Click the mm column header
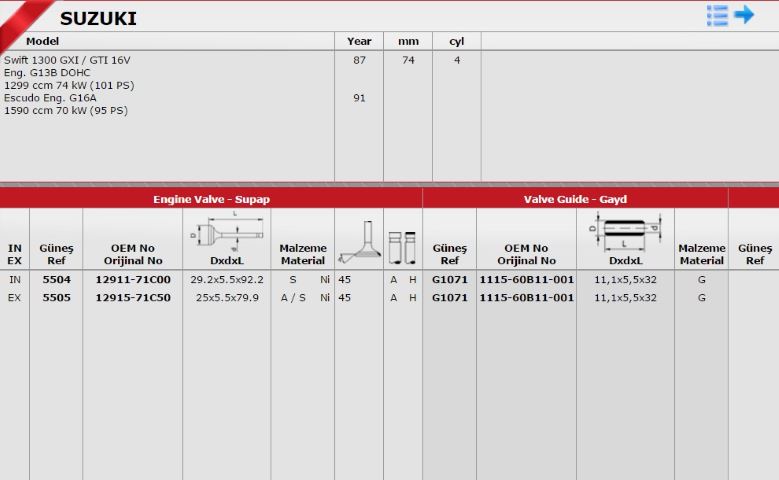The image size is (779, 480). 408,41
